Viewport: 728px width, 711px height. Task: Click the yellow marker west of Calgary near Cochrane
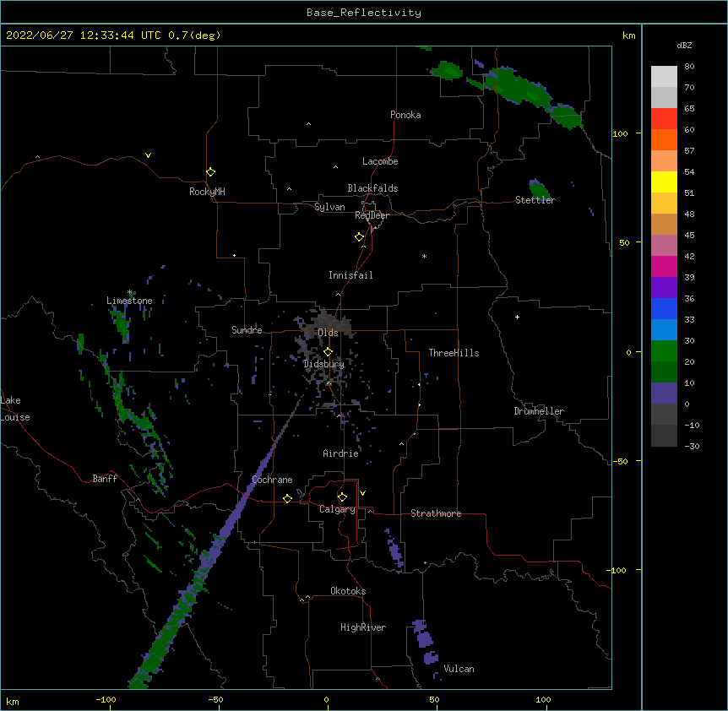(287, 498)
